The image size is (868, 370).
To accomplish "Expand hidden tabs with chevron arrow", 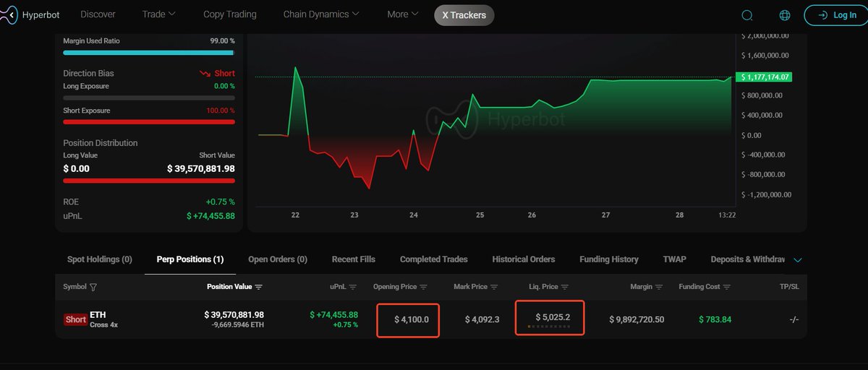I will 798,260.
